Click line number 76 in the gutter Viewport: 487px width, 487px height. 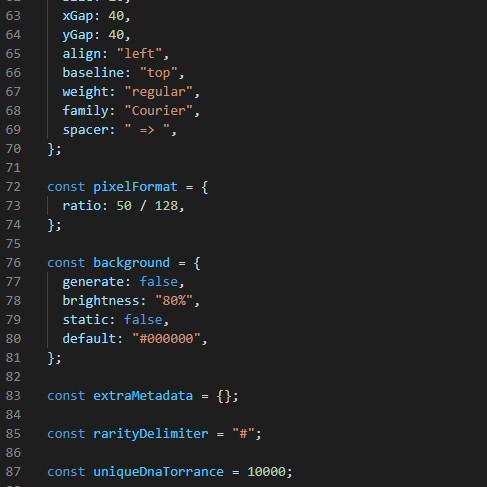(13, 263)
